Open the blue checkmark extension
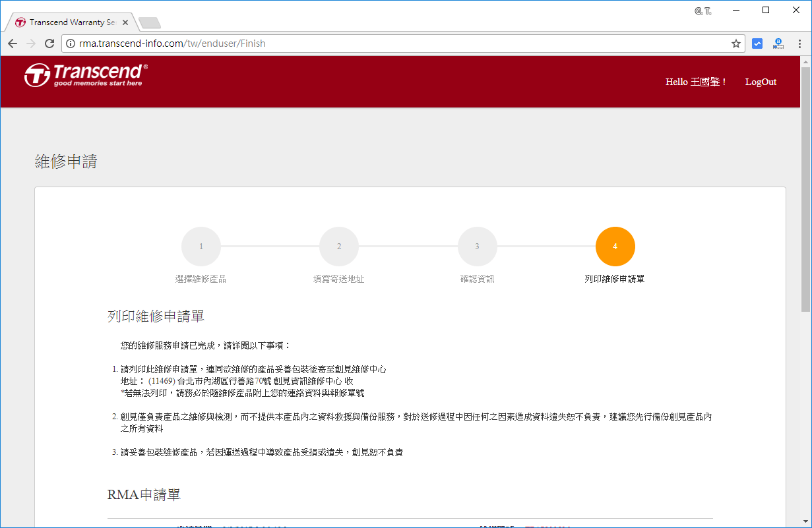The height and width of the screenshot is (528, 812). 757,44
